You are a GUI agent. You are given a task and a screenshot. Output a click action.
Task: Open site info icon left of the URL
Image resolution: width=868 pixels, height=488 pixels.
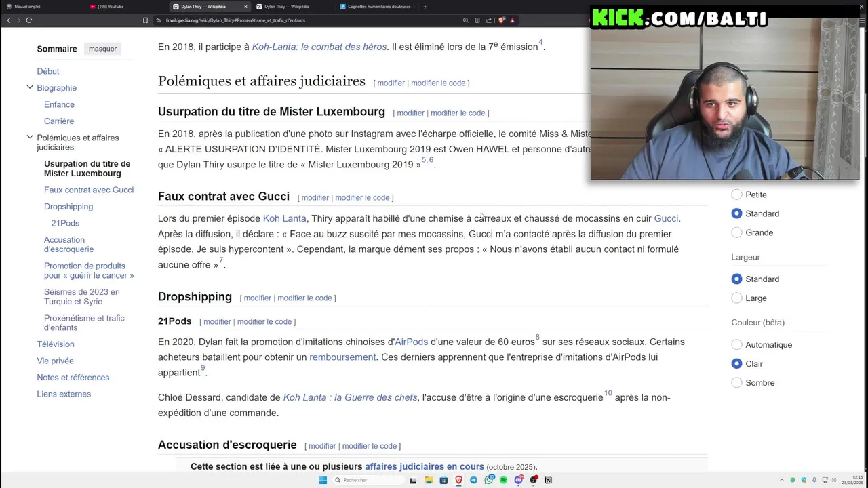pos(158,20)
